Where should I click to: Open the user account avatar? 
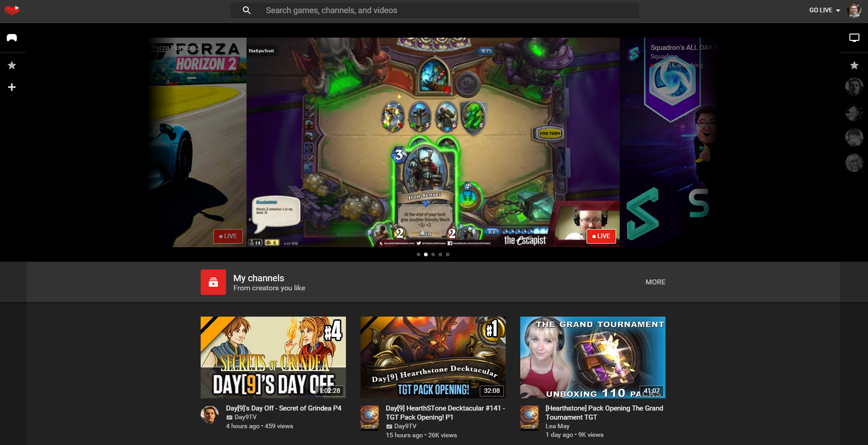(x=854, y=10)
